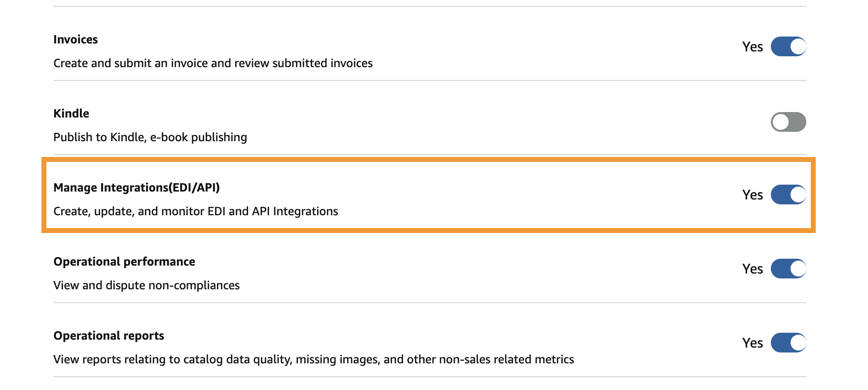Screen dimensions: 868x390
Task: Click 'Publish to Kindle, e-book publishing' text
Action: tap(150, 137)
